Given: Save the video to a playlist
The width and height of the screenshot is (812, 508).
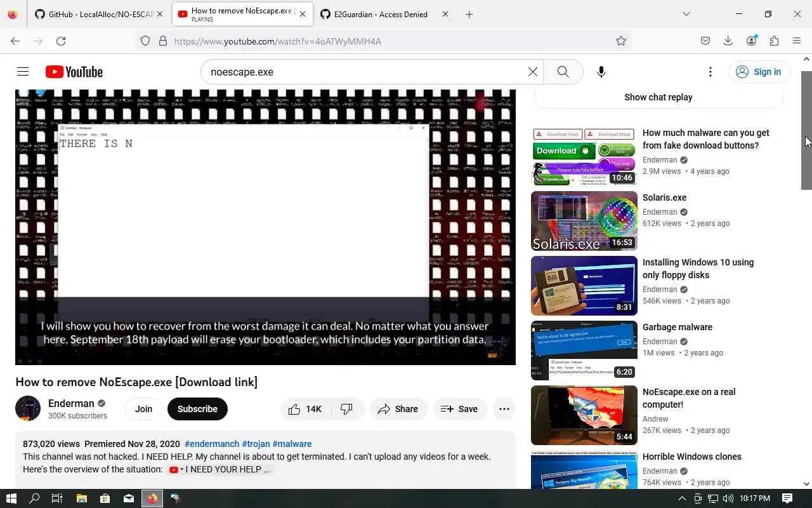Looking at the screenshot, I should (459, 409).
